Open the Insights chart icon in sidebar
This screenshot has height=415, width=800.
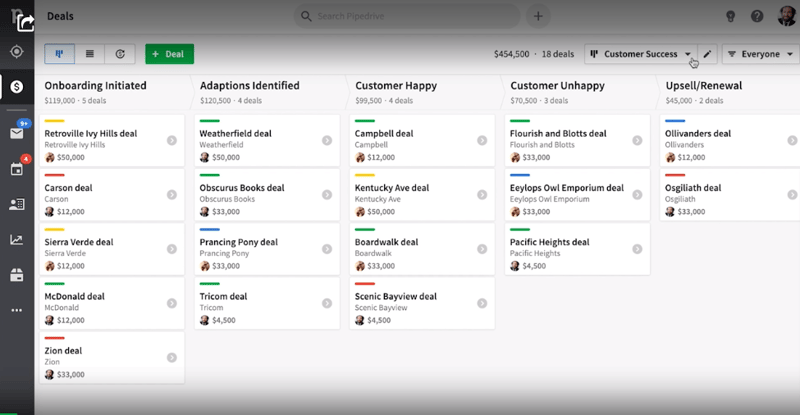click(16, 239)
